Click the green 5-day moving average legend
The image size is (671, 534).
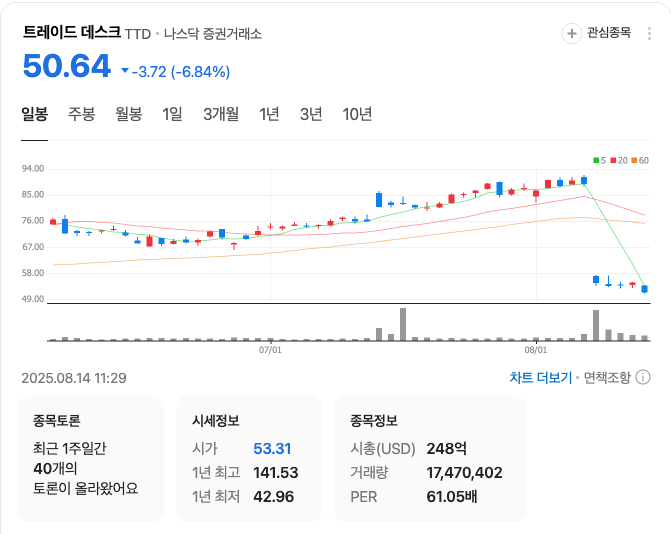tap(599, 160)
